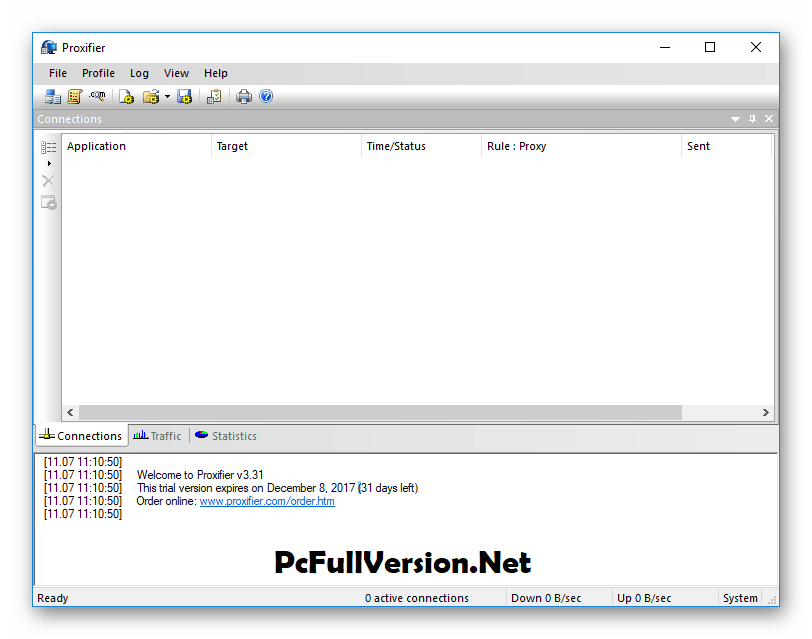Open the Proxy Checker clipboard icon

coord(214,96)
